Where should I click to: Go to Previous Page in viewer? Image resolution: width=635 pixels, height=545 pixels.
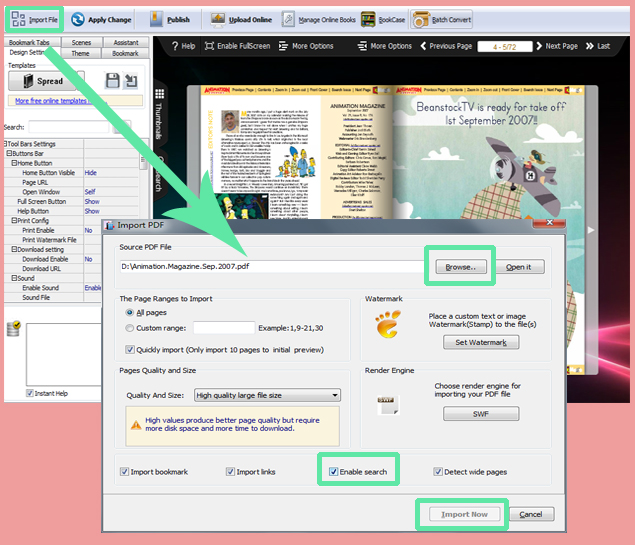pyautogui.click(x=446, y=46)
